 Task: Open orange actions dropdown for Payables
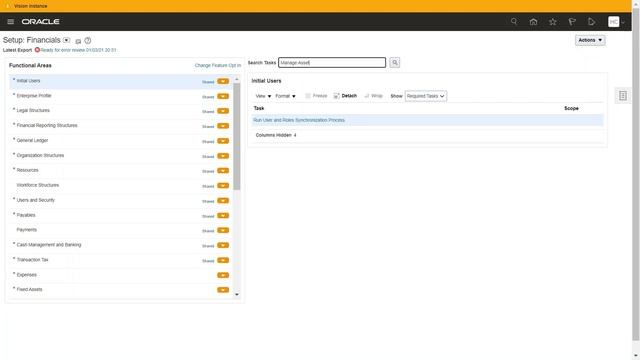tap(223, 216)
